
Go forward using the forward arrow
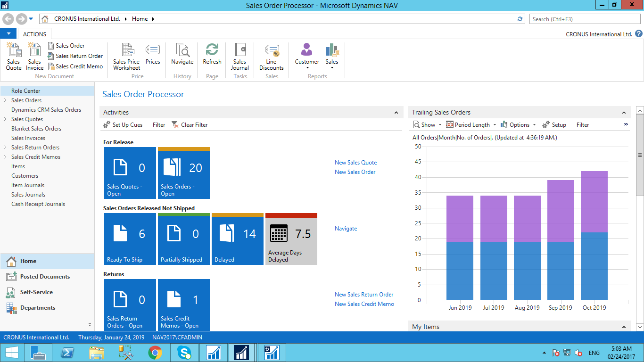click(x=21, y=19)
